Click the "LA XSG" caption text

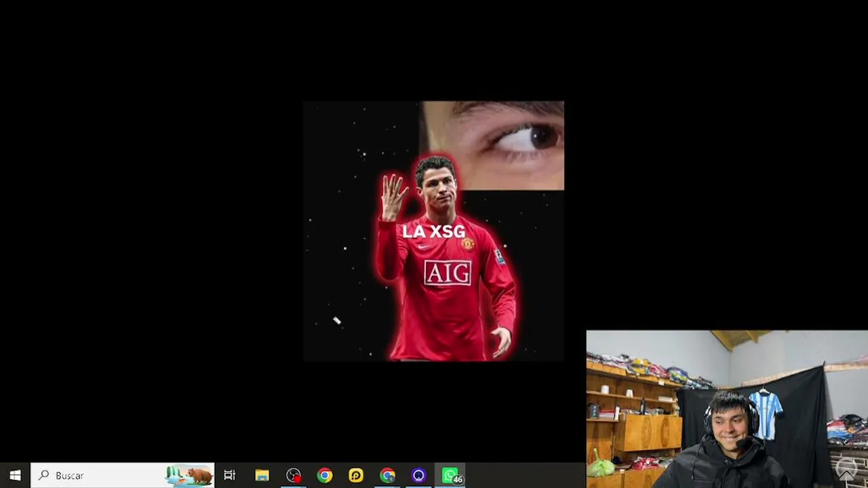click(434, 232)
